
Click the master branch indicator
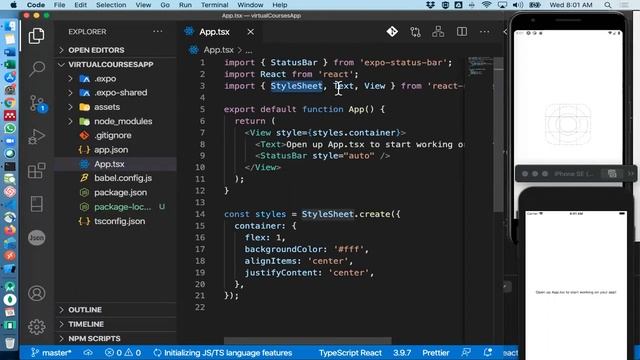(51, 353)
